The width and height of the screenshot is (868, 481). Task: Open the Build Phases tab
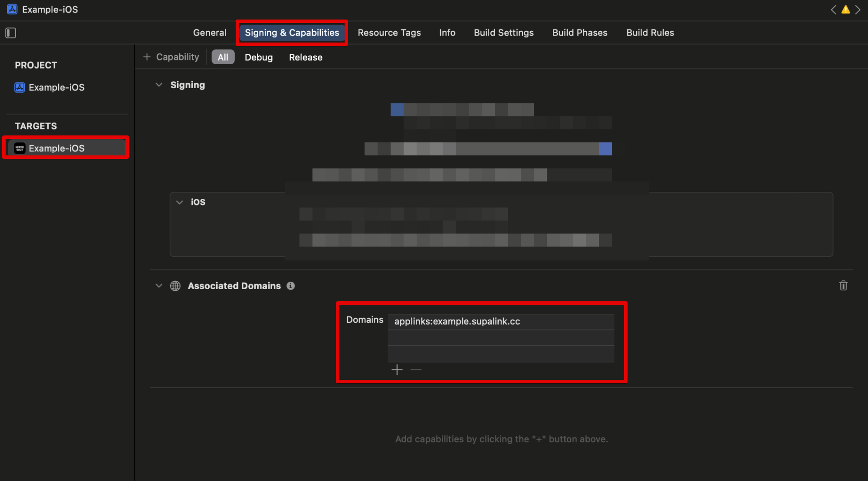click(579, 33)
